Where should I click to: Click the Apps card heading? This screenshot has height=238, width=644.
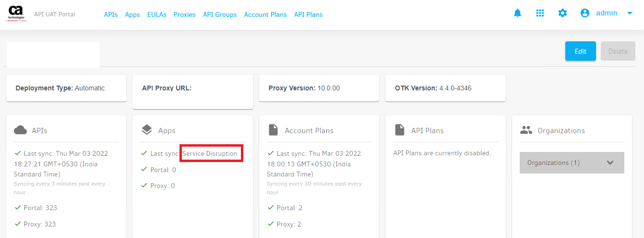point(167,130)
